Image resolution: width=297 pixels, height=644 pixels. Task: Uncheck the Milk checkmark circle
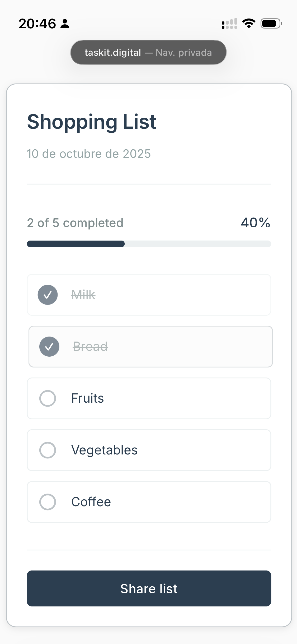coord(48,295)
